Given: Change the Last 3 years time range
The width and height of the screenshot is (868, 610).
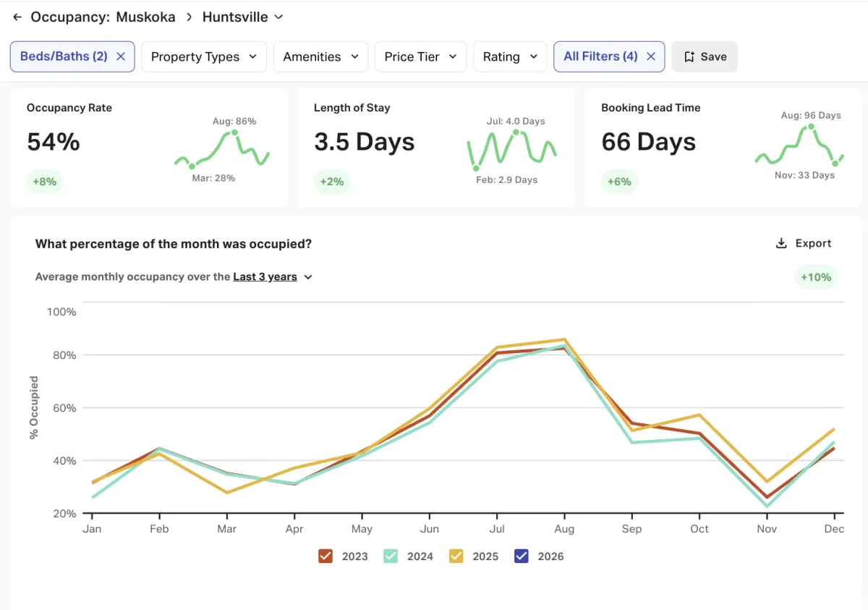Looking at the screenshot, I should click(272, 276).
